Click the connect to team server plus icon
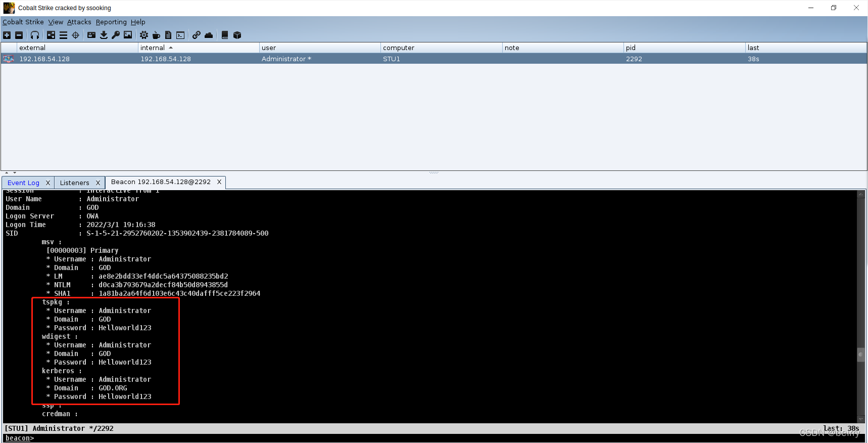This screenshot has height=443, width=868. 7,35
